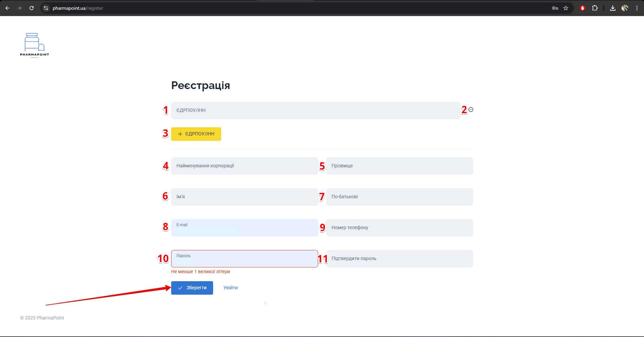This screenshot has height=337, width=644.
Task: Open the browser extensions puzzle icon
Action: tap(595, 8)
